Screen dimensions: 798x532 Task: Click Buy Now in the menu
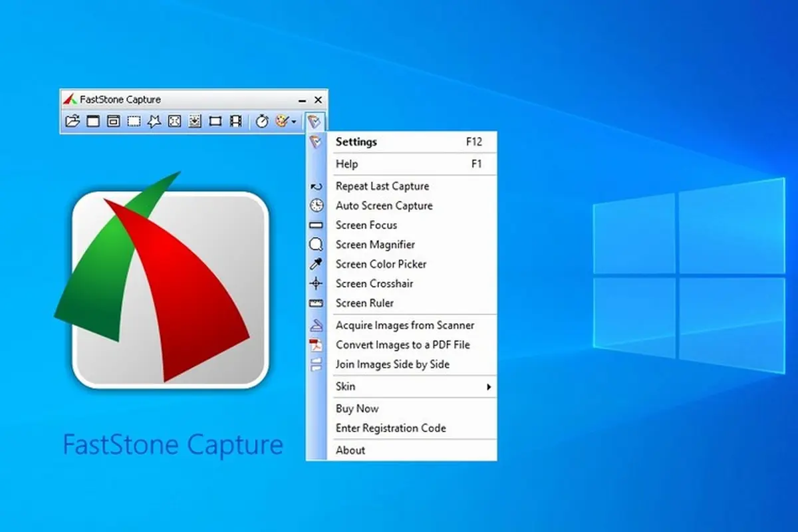point(357,408)
